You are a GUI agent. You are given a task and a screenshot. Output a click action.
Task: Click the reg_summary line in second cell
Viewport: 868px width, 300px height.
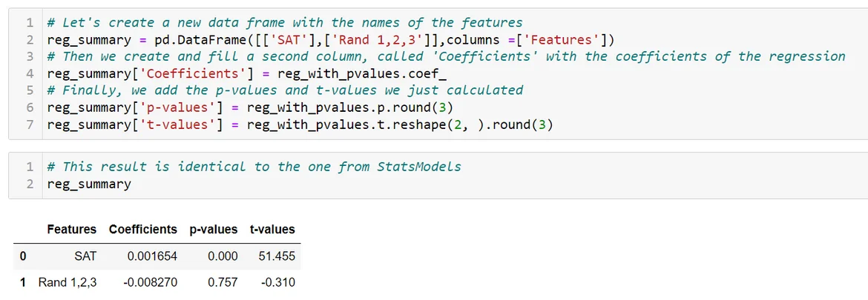point(88,184)
